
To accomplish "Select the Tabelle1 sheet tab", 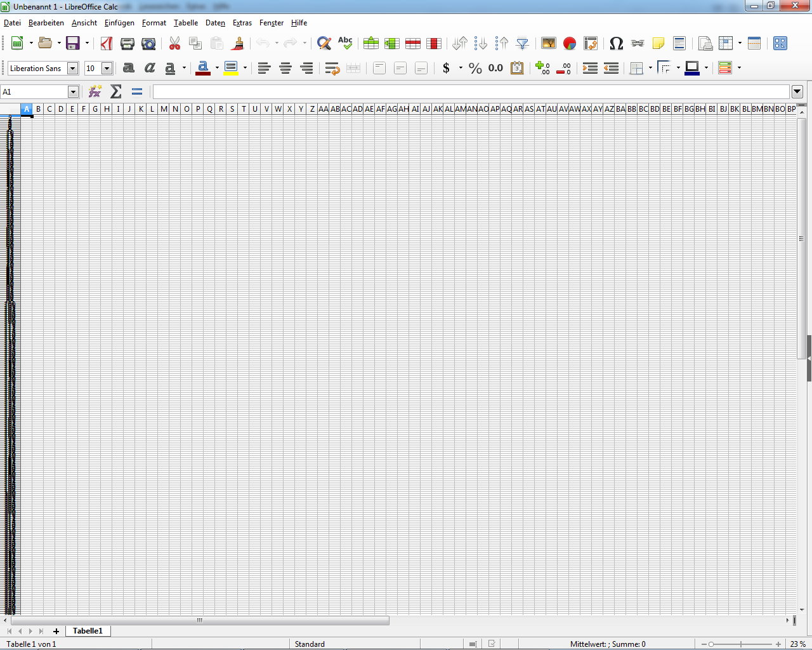I will 88,631.
